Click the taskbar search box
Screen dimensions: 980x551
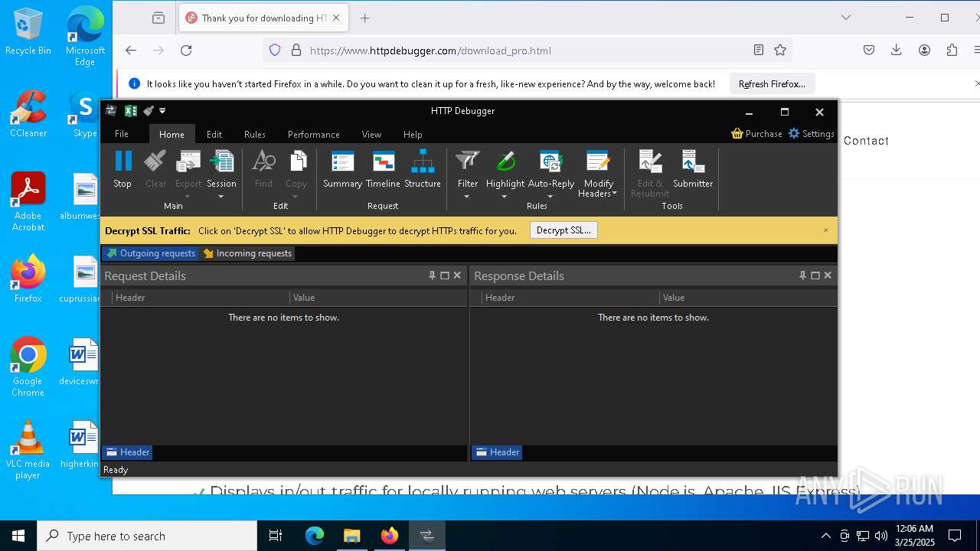tap(147, 536)
